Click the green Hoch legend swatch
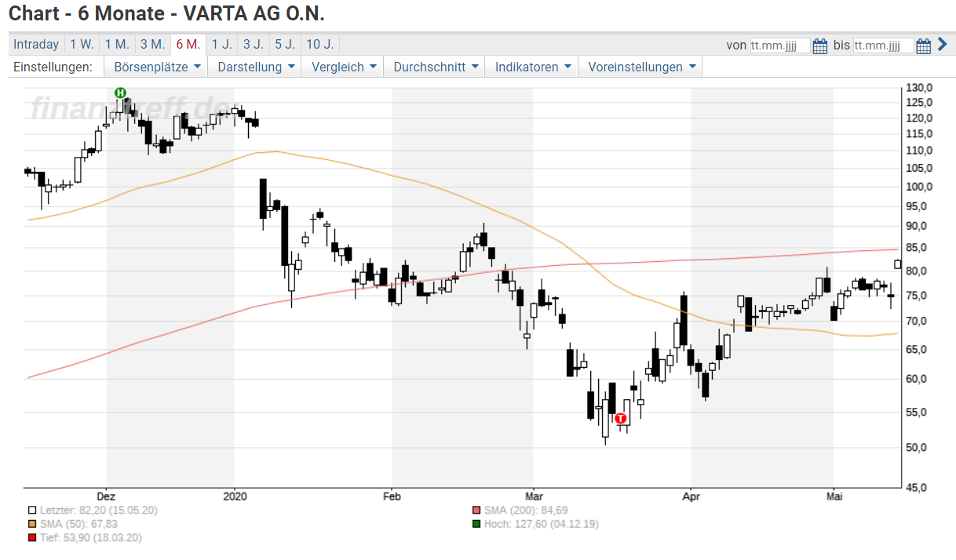Image resolution: width=956 pixels, height=560 pixels. [x=476, y=523]
